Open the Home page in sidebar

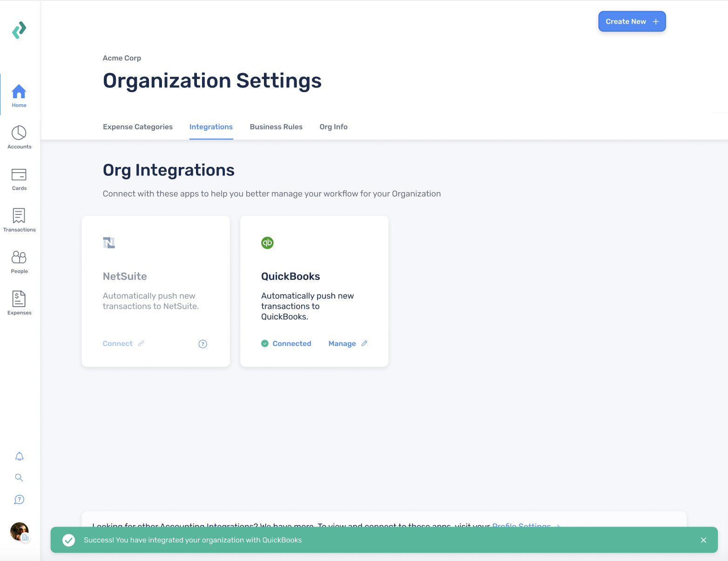click(x=19, y=95)
